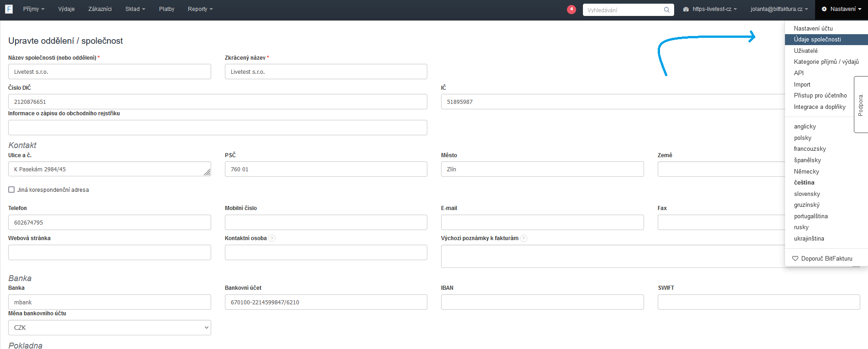Viewport: 868px width, 349px height.
Task: Switch language to ukrajinština
Action: [x=809, y=239]
